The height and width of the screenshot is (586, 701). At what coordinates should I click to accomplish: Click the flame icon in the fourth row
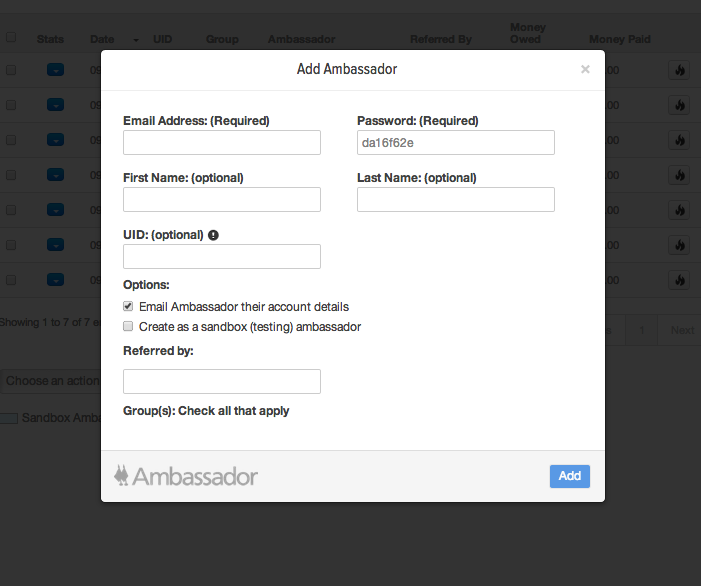pyautogui.click(x=679, y=175)
